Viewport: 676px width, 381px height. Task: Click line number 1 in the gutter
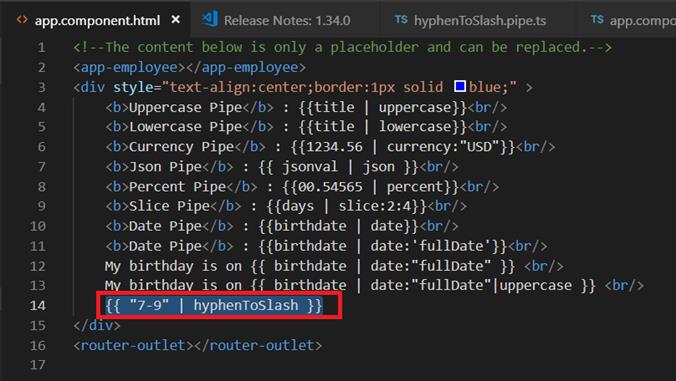point(41,47)
